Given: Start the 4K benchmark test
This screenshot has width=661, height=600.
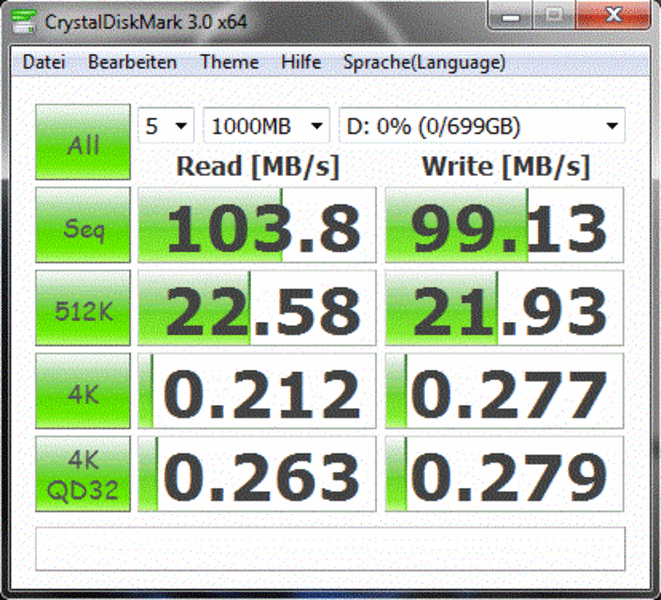Looking at the screenshot, I should pos(83,391).
